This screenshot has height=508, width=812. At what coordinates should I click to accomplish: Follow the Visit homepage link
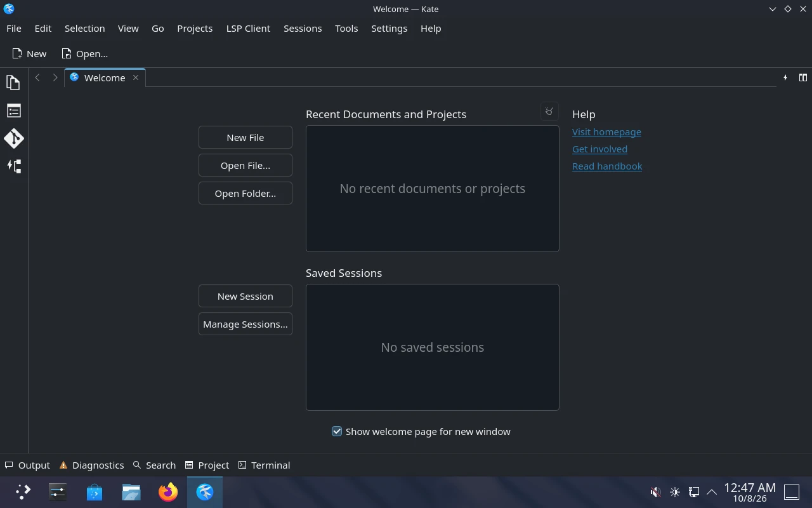click(x=606, y=132)
